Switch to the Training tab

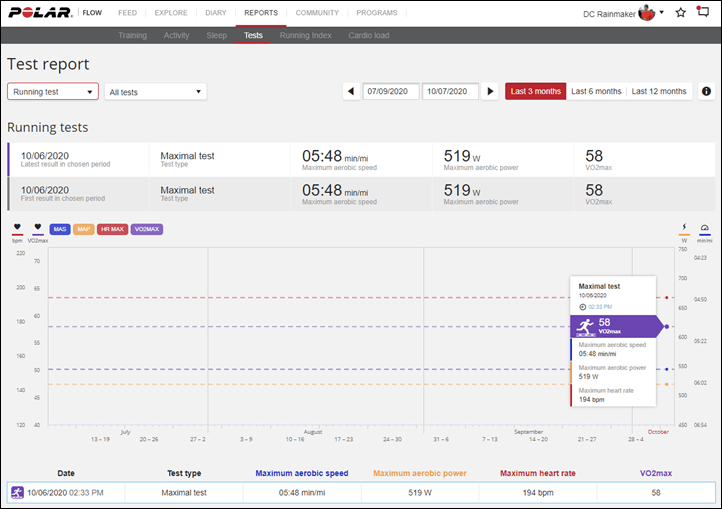[133, 35]
